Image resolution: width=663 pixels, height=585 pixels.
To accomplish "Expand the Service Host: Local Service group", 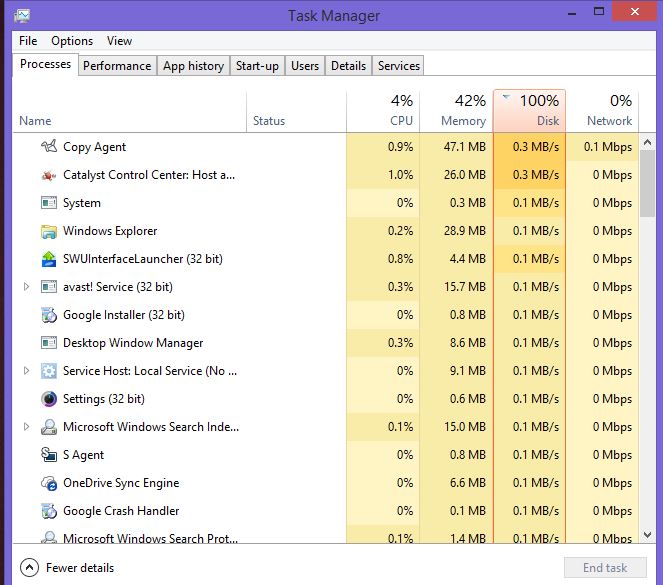I will pyautogui.click(x=26, y=371).
